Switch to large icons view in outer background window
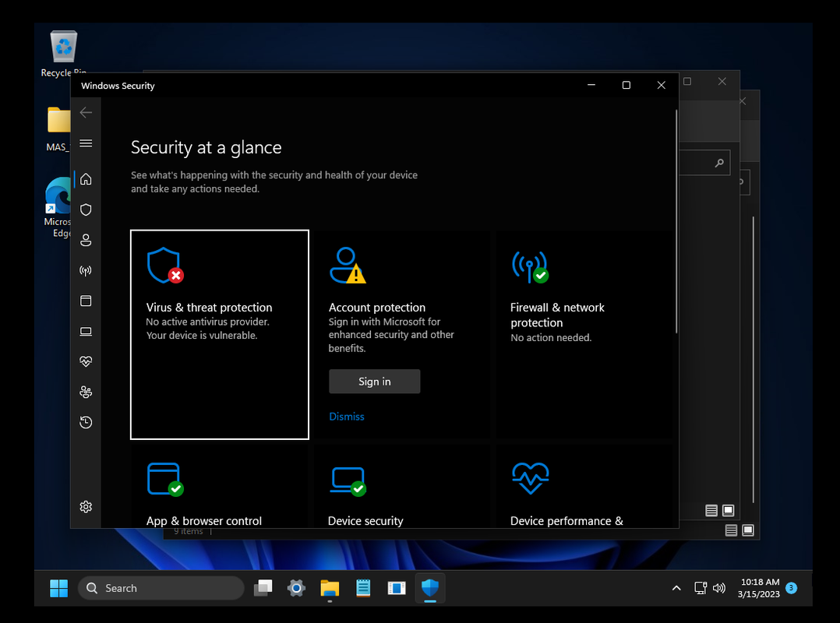The height and width of the screenshot is (623, 840). point(748,530)
